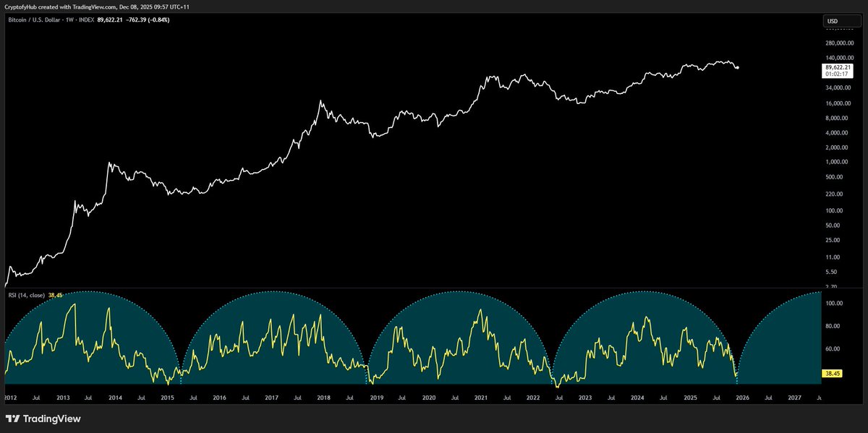Click the 38.45 value beside RSI label
The image size is (868, 433).
pos(56,295)
